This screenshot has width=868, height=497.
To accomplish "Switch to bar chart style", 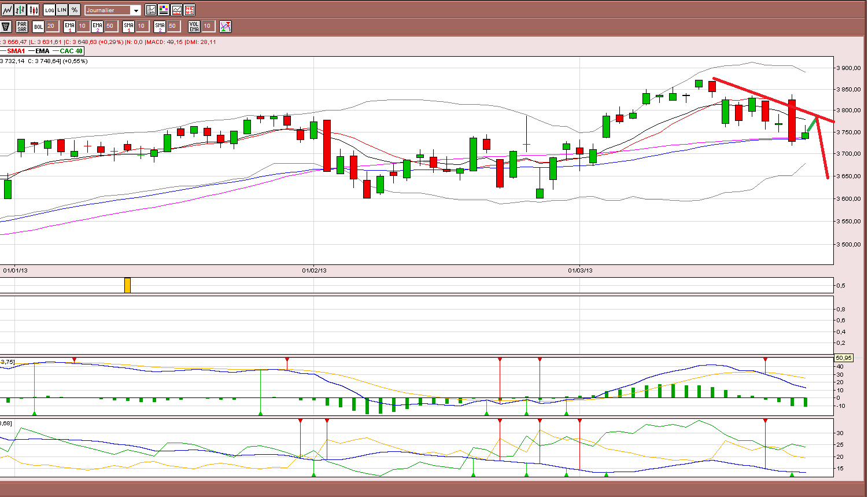I will 20,10.
